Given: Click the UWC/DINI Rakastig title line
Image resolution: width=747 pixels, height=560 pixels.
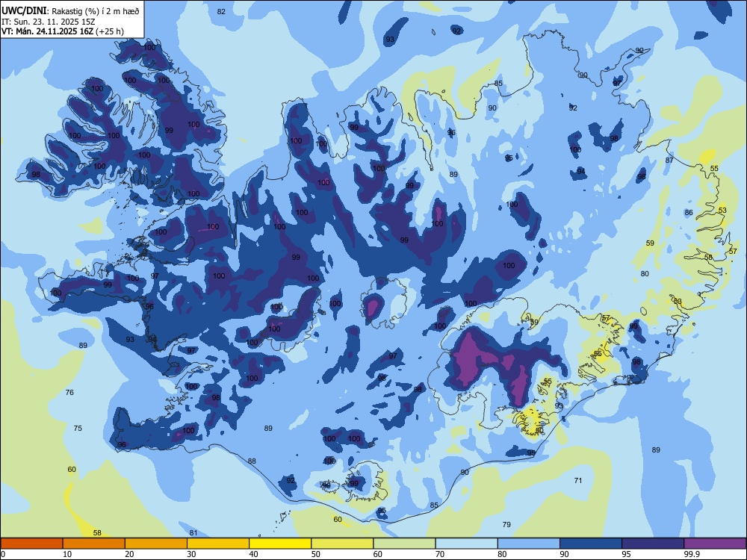Looking at the screenshot, I should (70, 11).
